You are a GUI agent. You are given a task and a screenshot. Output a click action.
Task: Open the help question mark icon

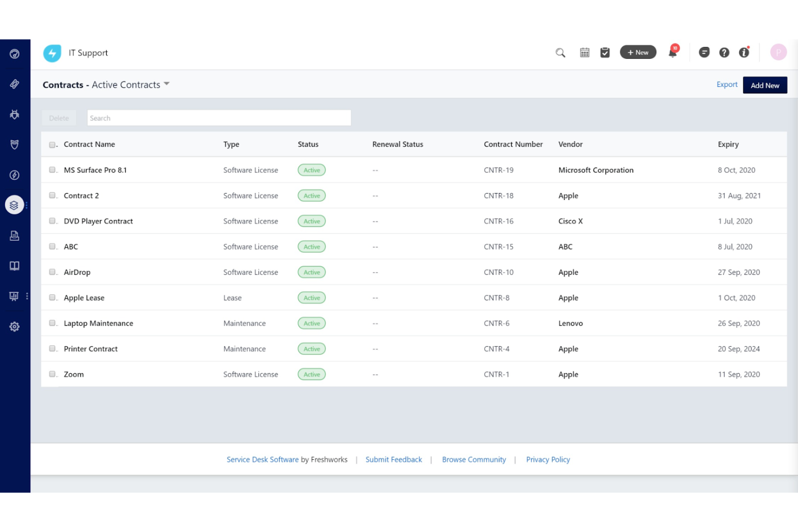(724, 52)
